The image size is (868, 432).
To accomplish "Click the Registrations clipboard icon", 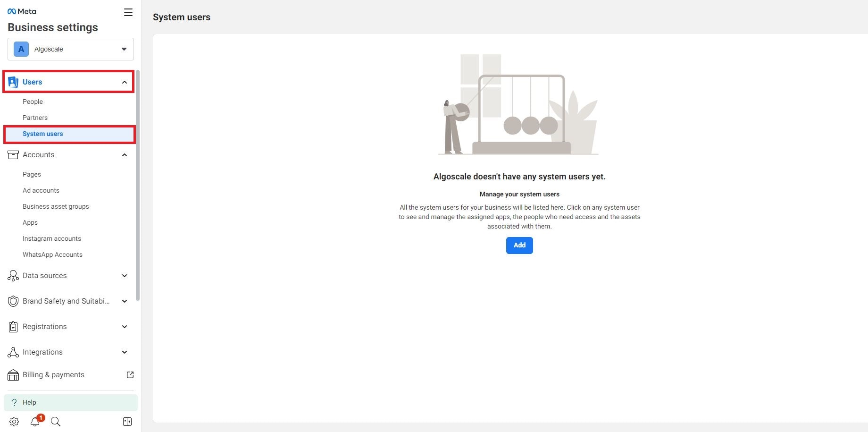I will pos(13,327).
